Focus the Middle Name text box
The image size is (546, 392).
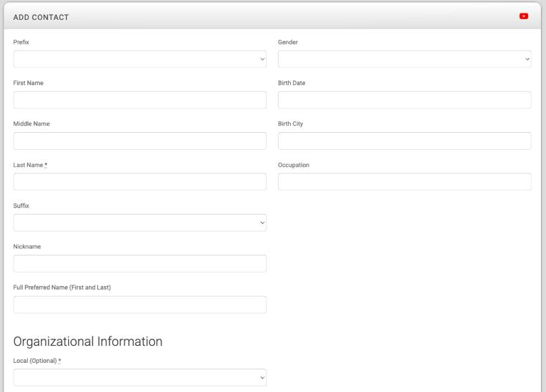click(x=139, y=141)
